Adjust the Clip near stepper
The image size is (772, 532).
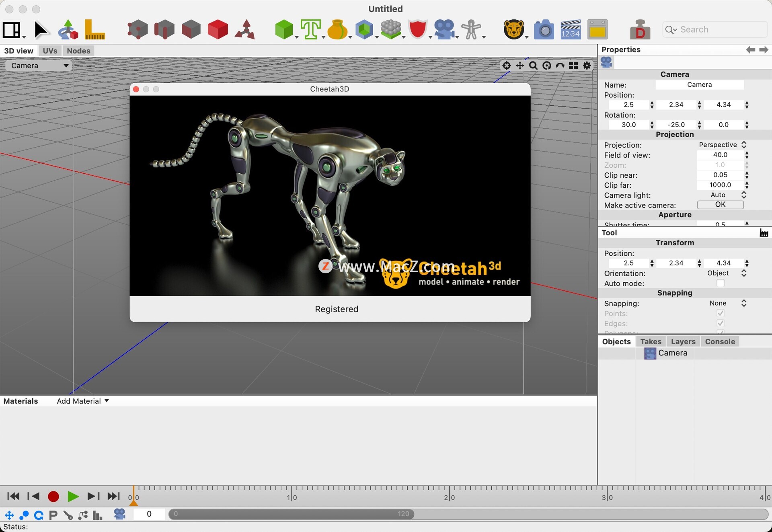pyautogui.click(x=747, y=175)
